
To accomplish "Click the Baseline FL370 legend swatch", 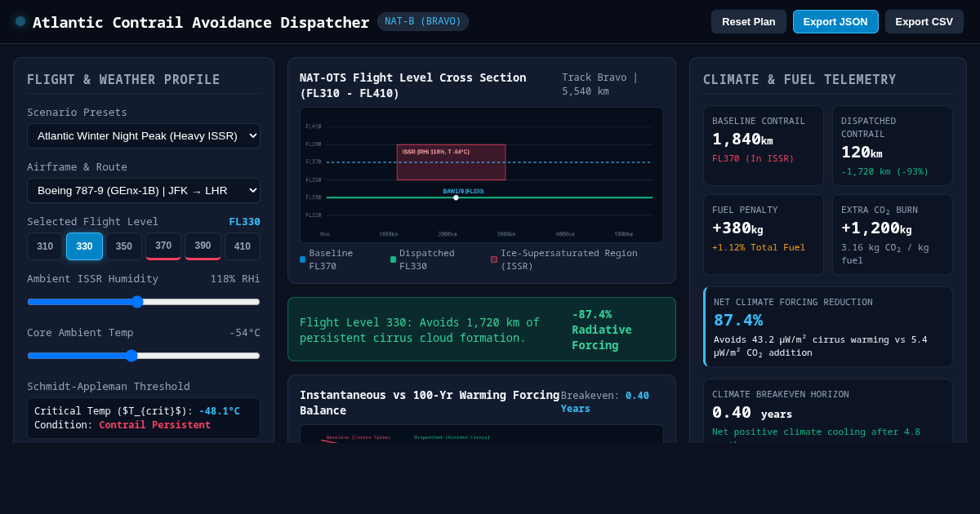I will tap(302, 259).
